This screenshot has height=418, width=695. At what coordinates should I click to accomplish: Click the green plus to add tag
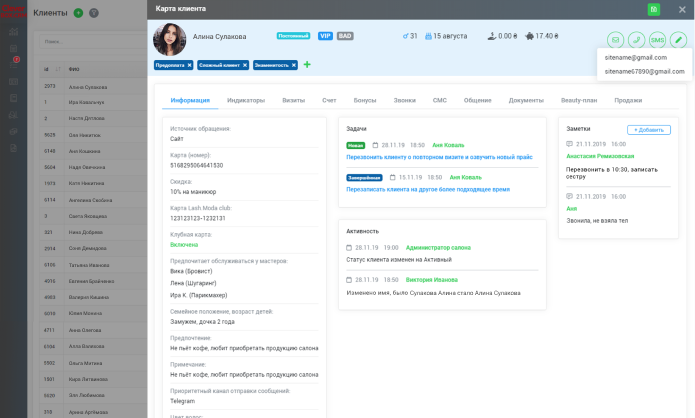[307, 65]
